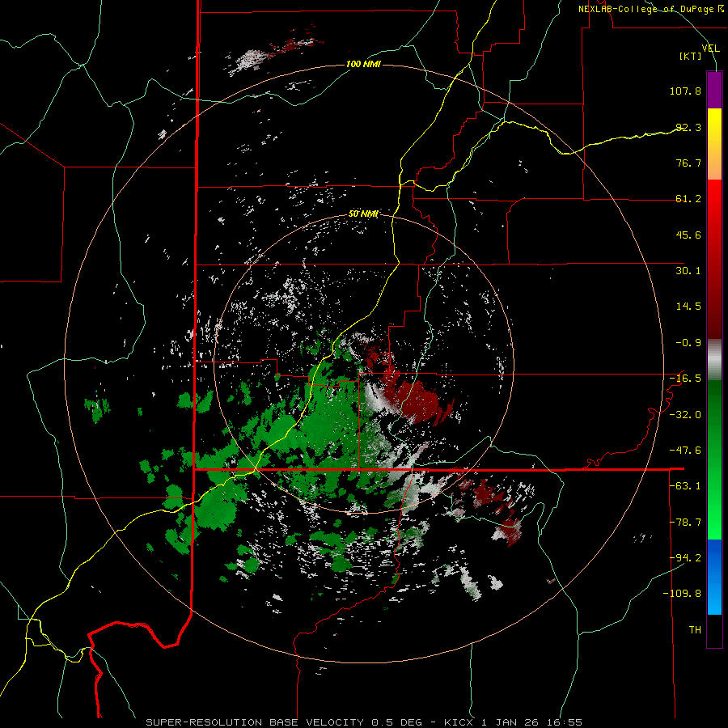Select the -47.6 legend value
The image size is (728, 728).
click(685, 451)
